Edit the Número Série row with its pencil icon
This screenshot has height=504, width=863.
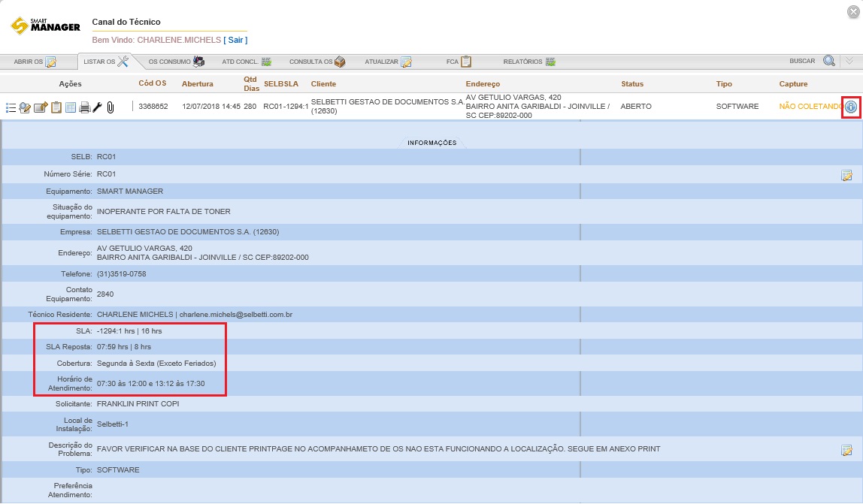846,176
